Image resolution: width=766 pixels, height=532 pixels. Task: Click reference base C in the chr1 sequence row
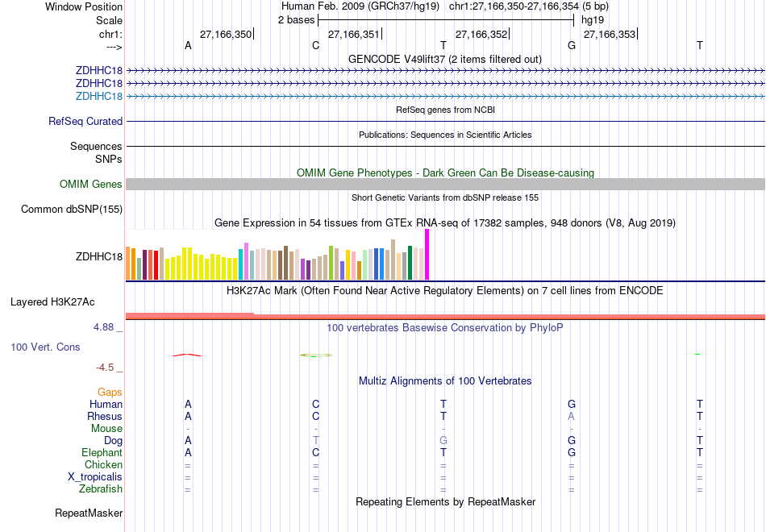click(x=315, y=45)
